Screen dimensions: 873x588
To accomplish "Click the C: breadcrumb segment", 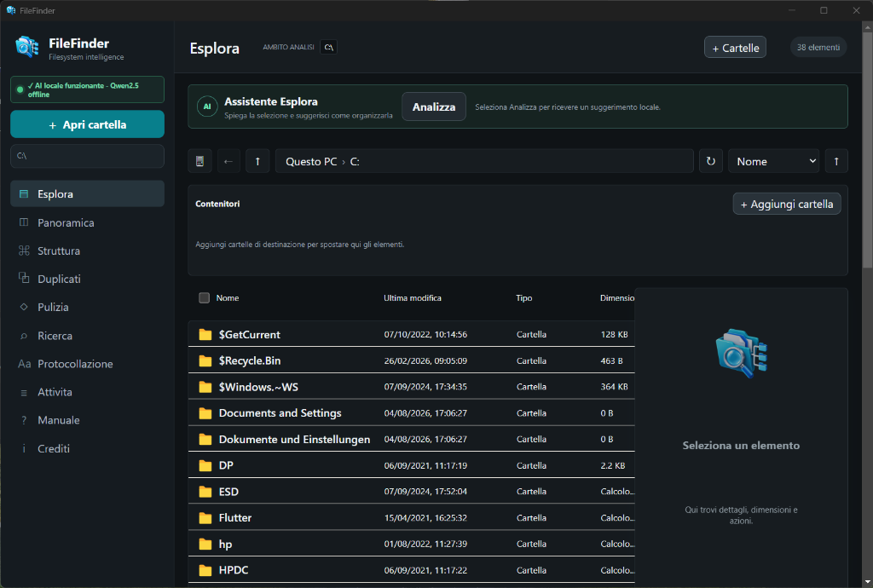I will 355,161.
